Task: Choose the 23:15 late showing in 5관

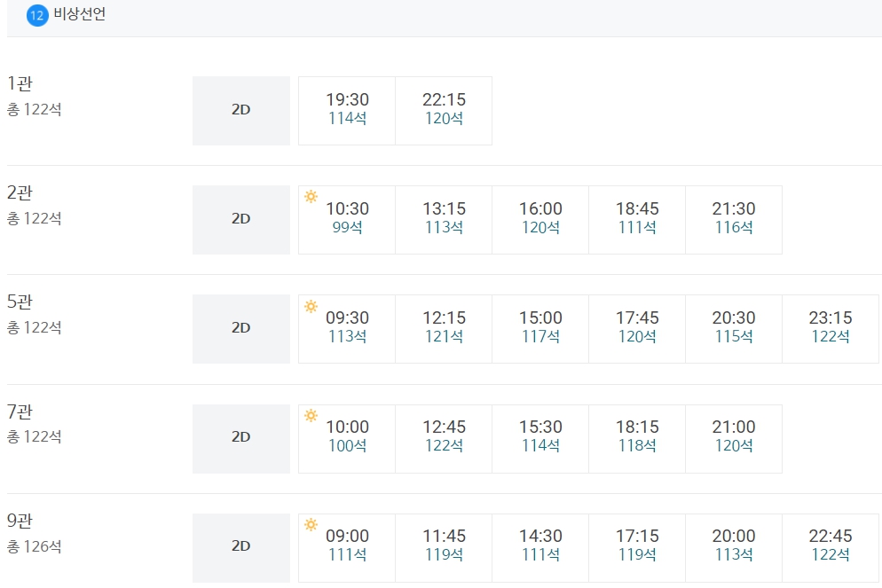Action: (831, 329)
